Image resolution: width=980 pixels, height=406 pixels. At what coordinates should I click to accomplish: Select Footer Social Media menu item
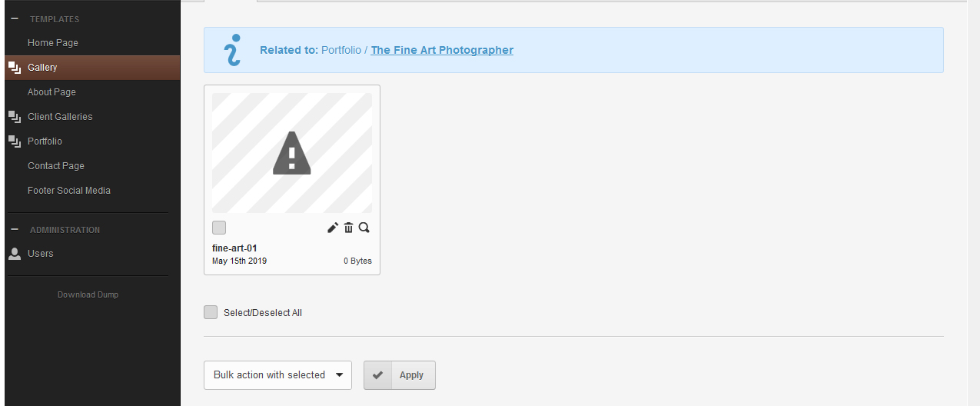69,191
